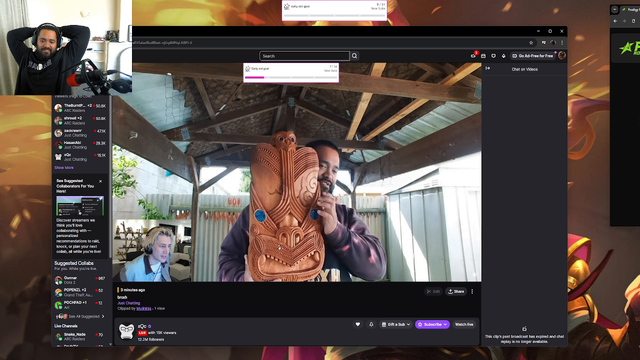Click the search magnifier button

(x=355, y=56)
